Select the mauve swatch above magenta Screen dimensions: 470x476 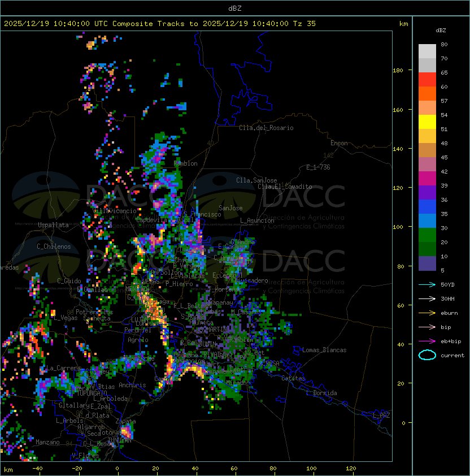(x=427, y=165)
